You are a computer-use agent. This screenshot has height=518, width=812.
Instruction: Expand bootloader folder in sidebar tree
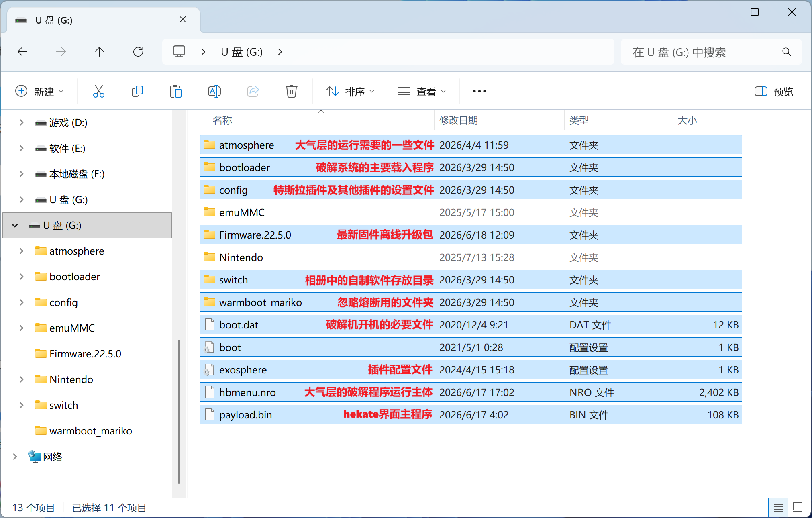(21, 277)
